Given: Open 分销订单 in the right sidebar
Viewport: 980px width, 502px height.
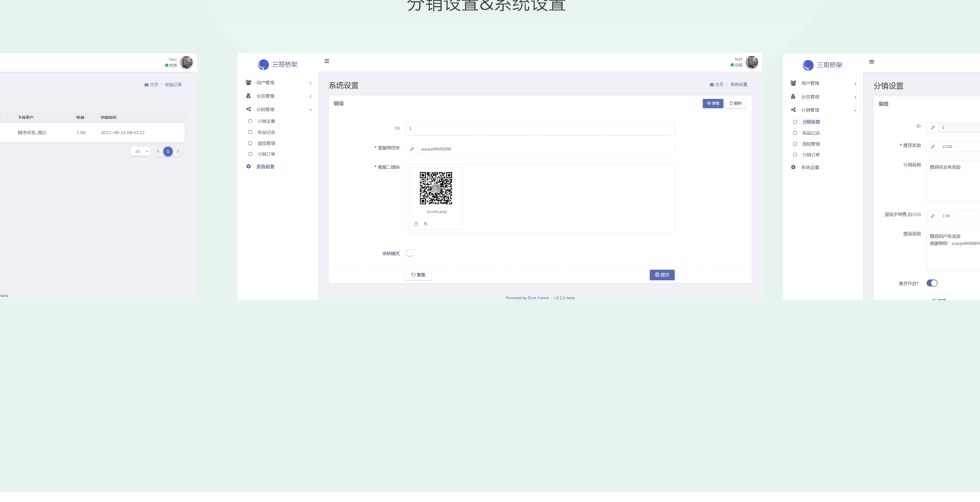Looking at the screenshot, I should click(811, 155).
